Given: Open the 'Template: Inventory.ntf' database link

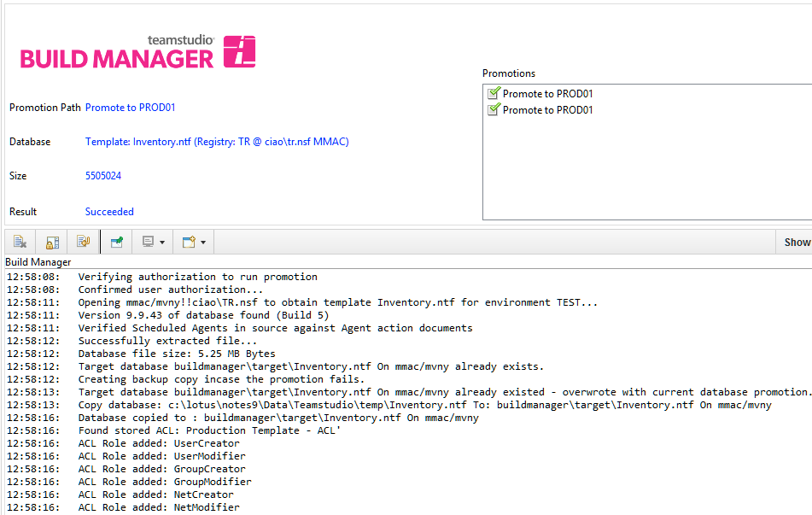Looking at the screenshot, I should [x=217, y=142].
